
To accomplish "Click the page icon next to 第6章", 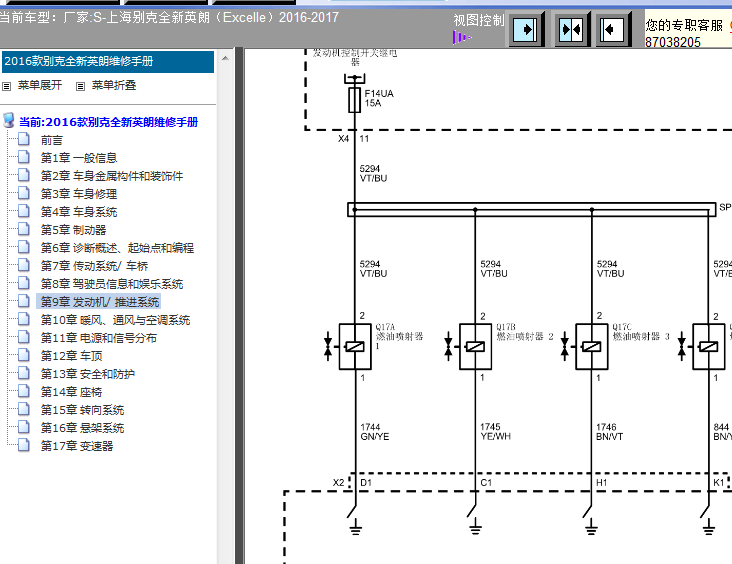I will click(24, 247).
